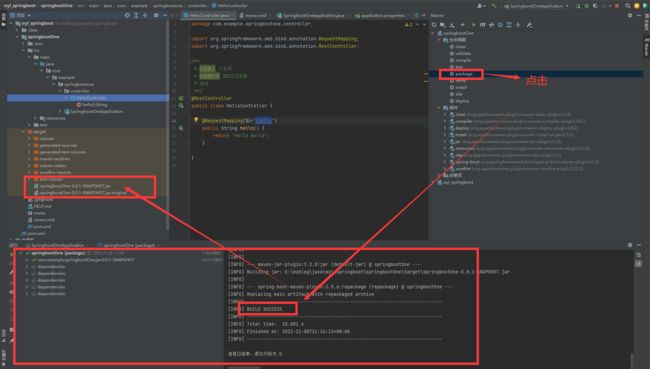Click the intention light bulb in editor

click(196, 120)
